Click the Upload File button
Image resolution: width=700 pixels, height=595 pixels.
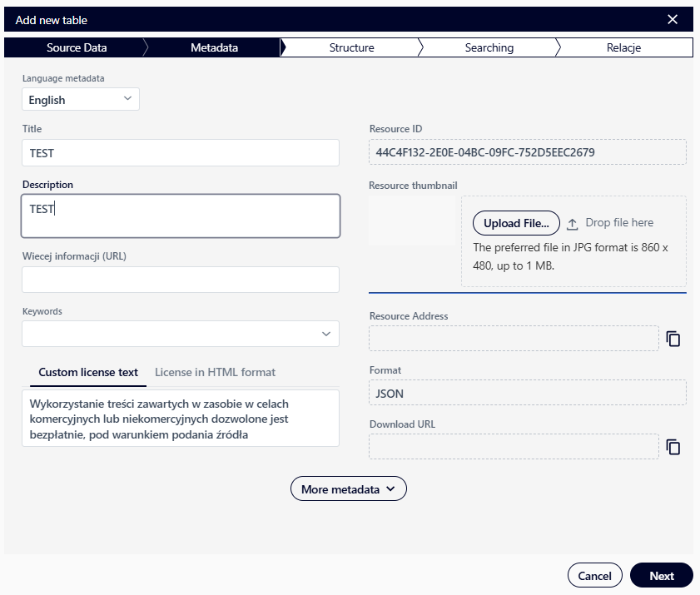(x=516, y=223)
